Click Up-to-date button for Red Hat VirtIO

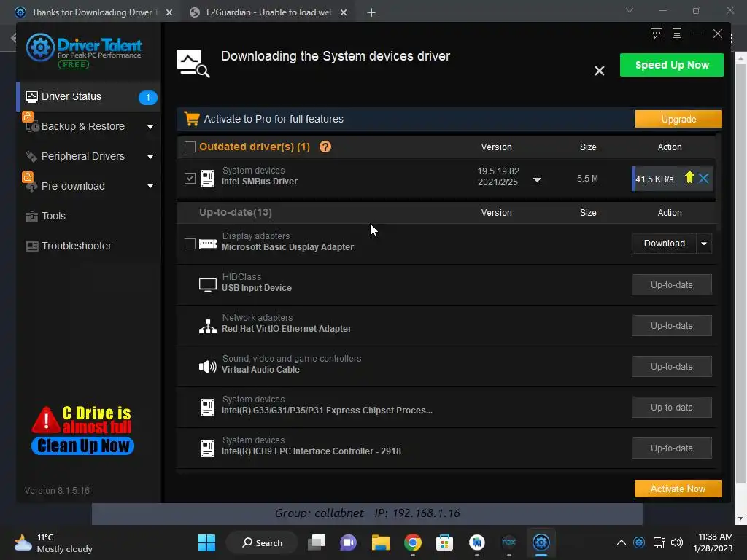(x=671, y=326)
